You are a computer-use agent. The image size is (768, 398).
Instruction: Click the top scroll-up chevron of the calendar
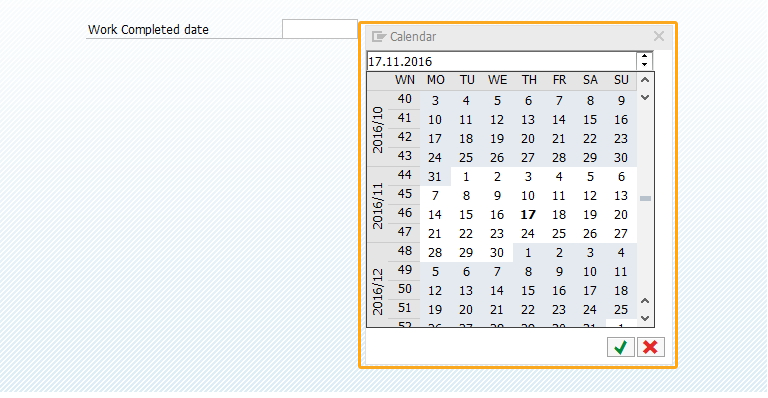645,80
